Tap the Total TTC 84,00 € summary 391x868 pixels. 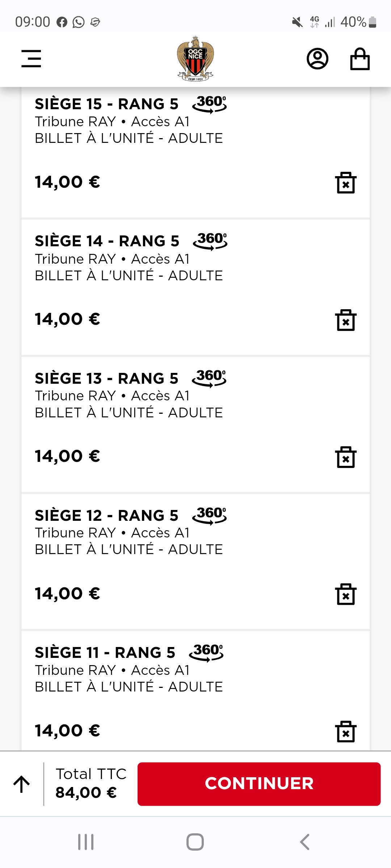91,783
